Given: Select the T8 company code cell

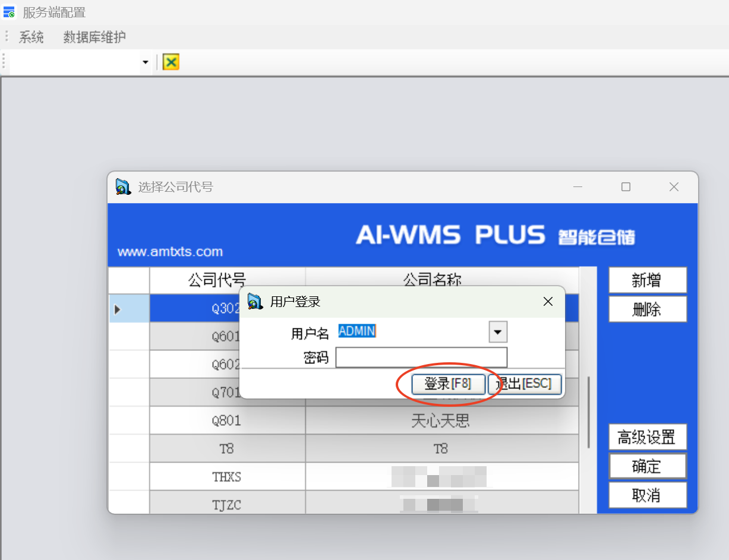Looking at the screenshot, I should 228,449.
